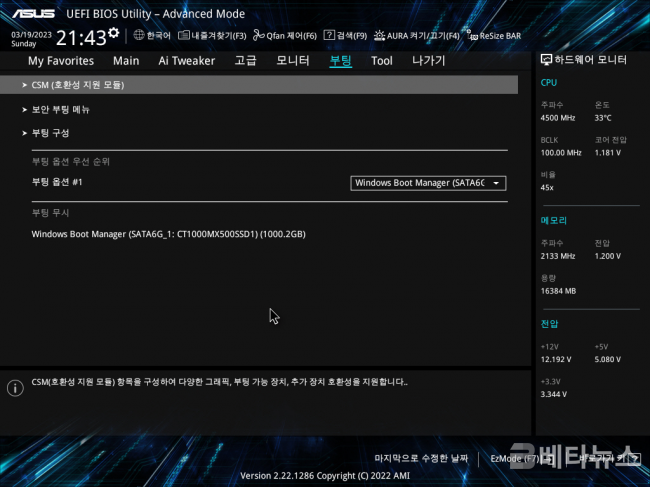Toggle AURA on/off (F4)
The height and width of the screenshot is (487, 650).
pyautogui.click(x=417, y=36)
